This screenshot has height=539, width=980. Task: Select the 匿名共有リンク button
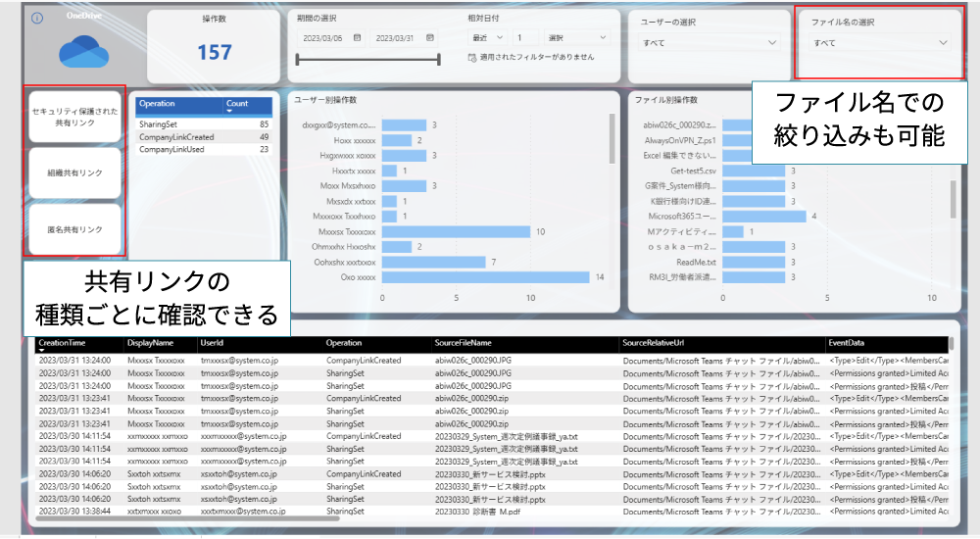(75, 229)
